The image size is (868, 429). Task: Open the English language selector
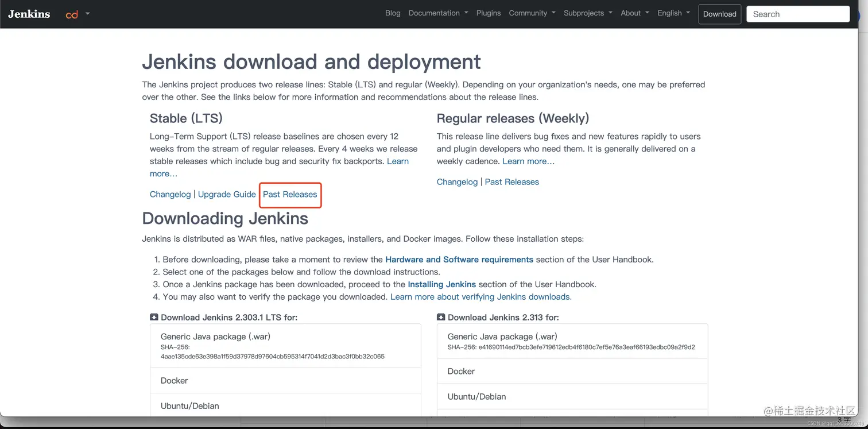click(674, 13)
